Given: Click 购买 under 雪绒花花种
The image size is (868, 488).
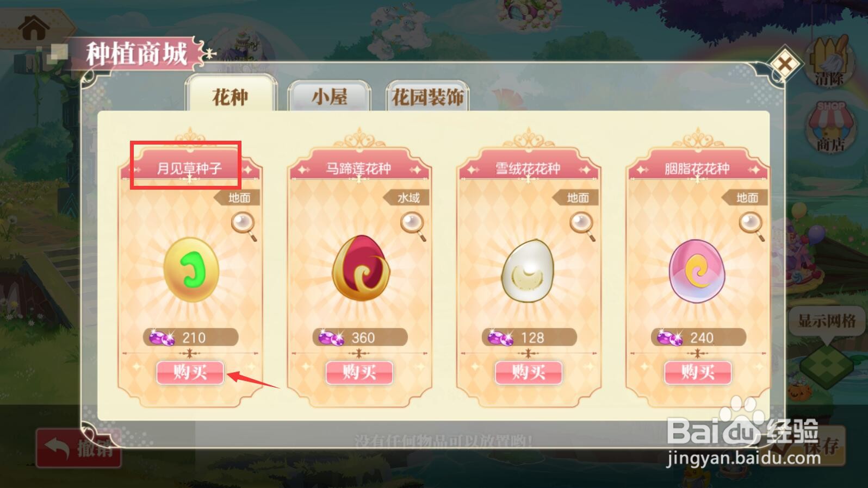Looking at the screenshot, I should [x=529, y=372].
